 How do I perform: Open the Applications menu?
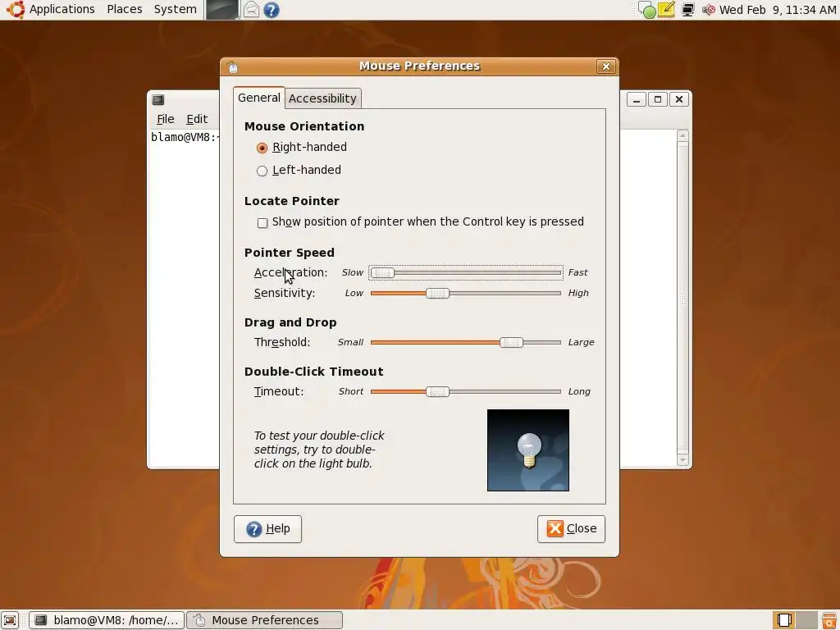tap(62, 9)
